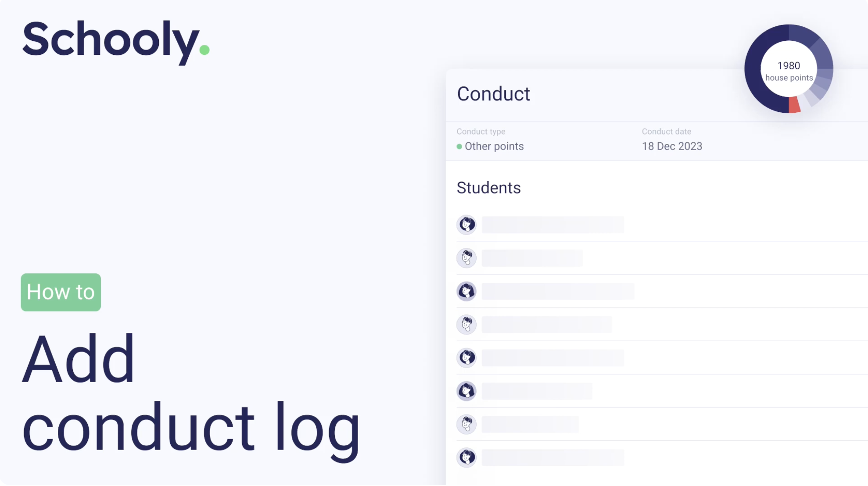Viewport: 868px width, 486px height.
Task: Click the green dot beside Other points
Action: coord(459,147)
